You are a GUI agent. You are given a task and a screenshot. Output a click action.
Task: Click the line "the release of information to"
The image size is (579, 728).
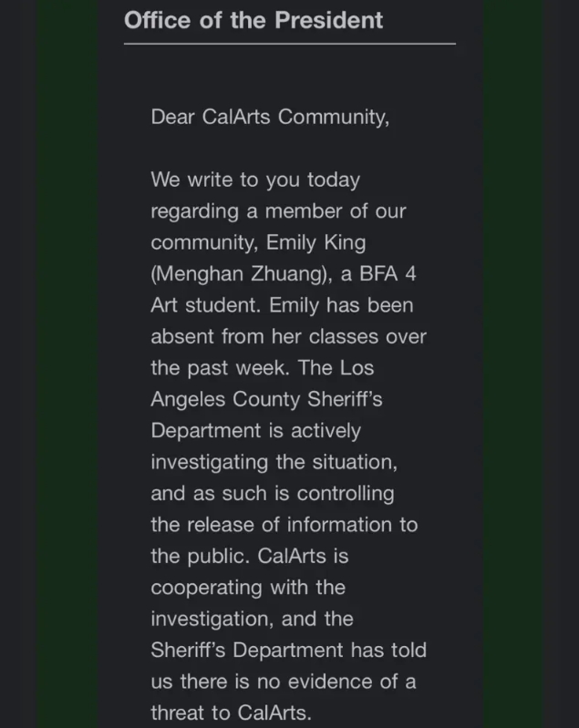(x=284, y=525)
